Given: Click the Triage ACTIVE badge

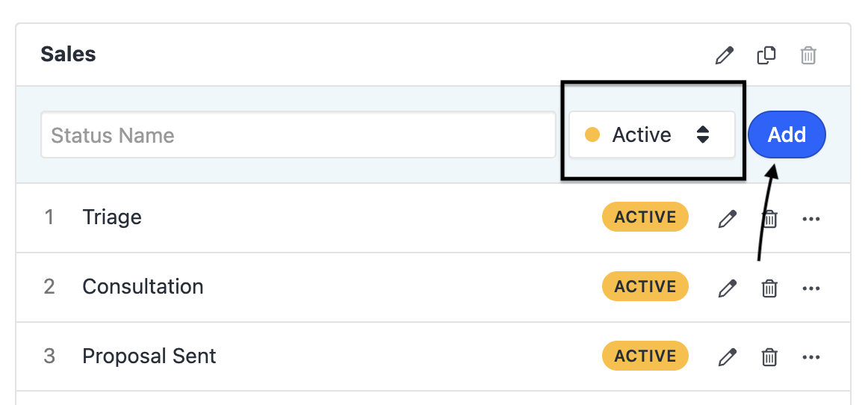Looking at the screenshot, I should click(x=645, y=217).
